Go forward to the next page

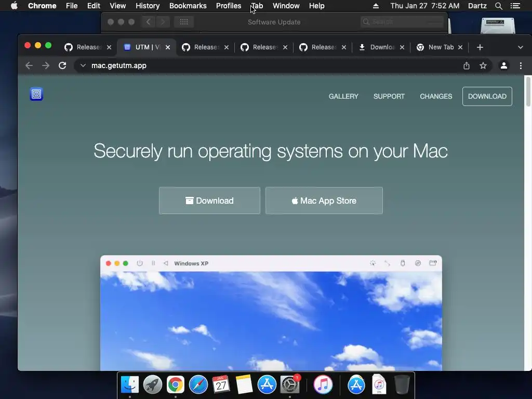click(x=46, y=65)
